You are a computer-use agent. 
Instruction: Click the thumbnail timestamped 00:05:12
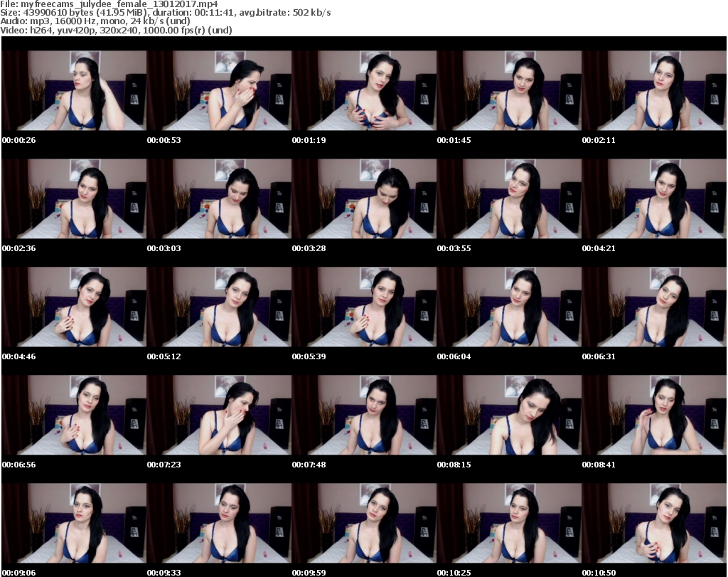click(219, 307)
